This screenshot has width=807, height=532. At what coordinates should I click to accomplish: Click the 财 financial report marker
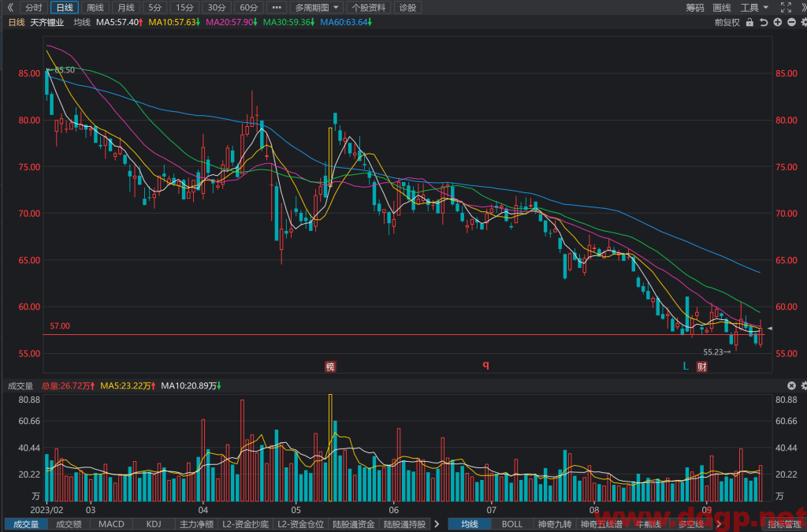click(x=701, y=366)
